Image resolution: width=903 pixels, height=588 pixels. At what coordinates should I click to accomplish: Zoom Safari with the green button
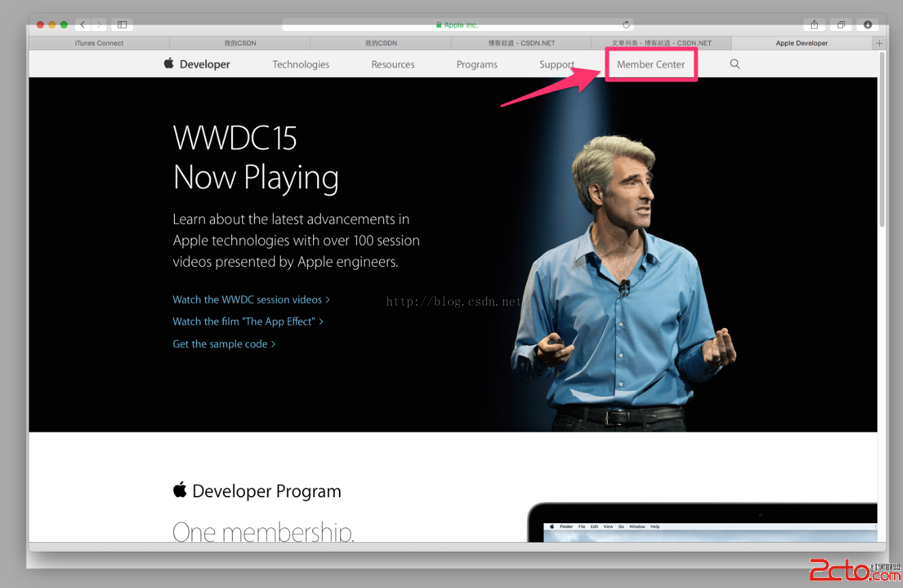(x=63, y=25)
